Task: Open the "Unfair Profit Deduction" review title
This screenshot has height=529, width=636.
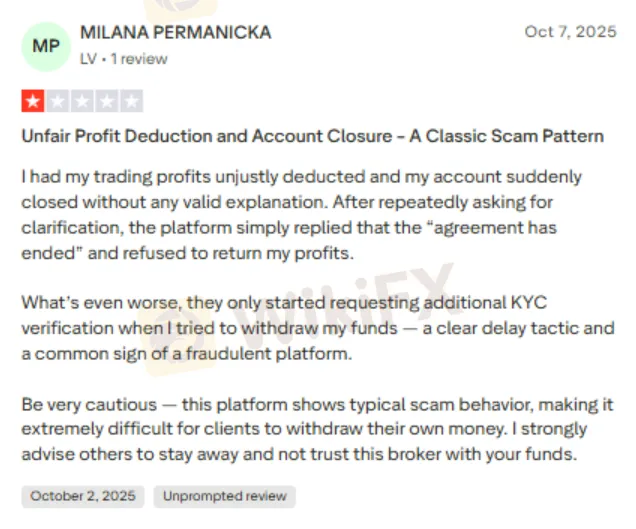Action: [312, 136]
